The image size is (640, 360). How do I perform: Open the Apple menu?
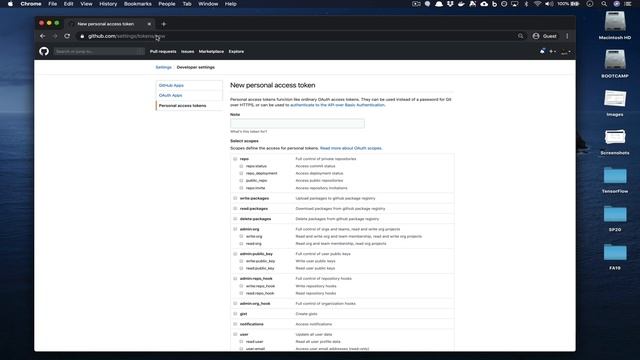(10, 4)
